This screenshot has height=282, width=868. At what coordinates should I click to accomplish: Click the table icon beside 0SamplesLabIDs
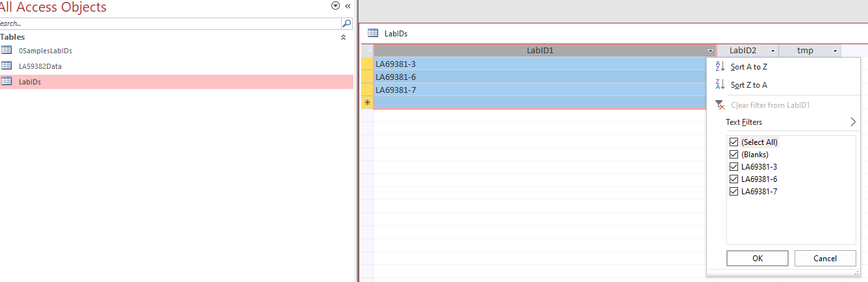point(6,50)
